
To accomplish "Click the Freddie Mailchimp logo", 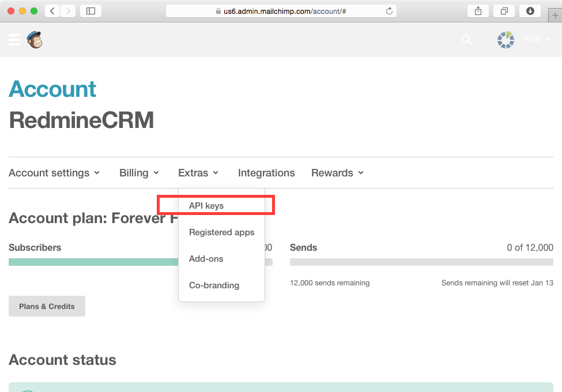I will point(35,40).
